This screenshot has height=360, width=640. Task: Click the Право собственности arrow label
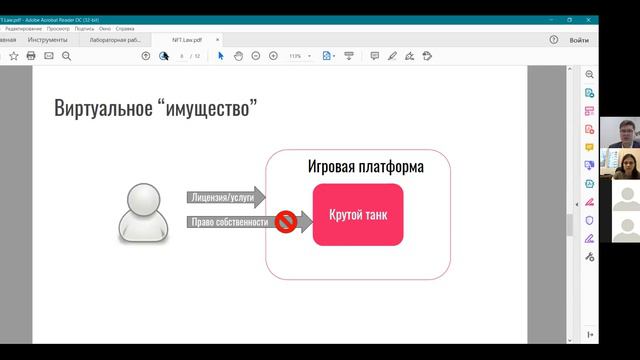click(230, 222)
